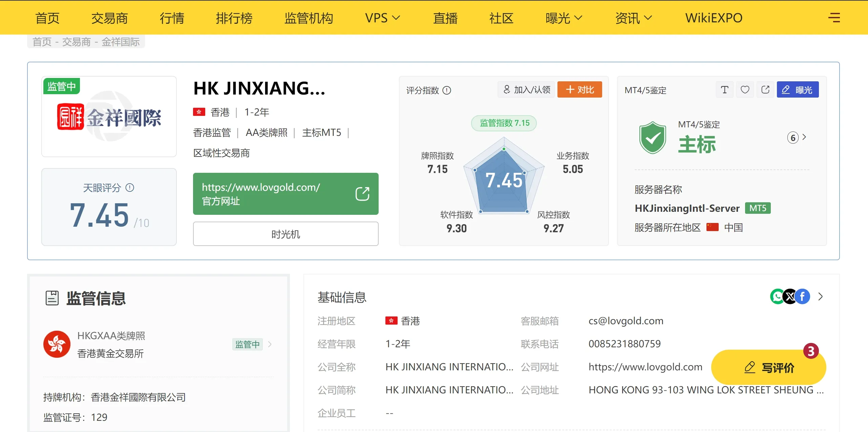868x432 pixels.
Task: Click the info icon beside 天眼评分
Action: point(130,187)
